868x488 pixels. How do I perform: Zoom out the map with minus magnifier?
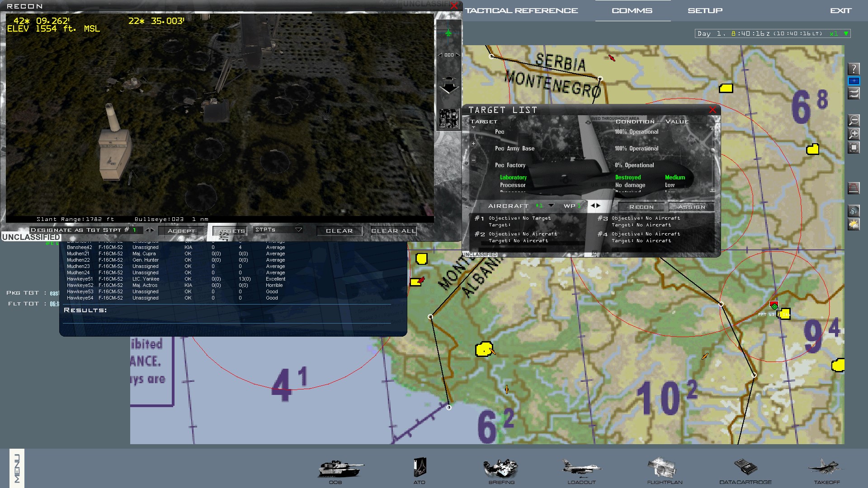[x=854, y=120]
